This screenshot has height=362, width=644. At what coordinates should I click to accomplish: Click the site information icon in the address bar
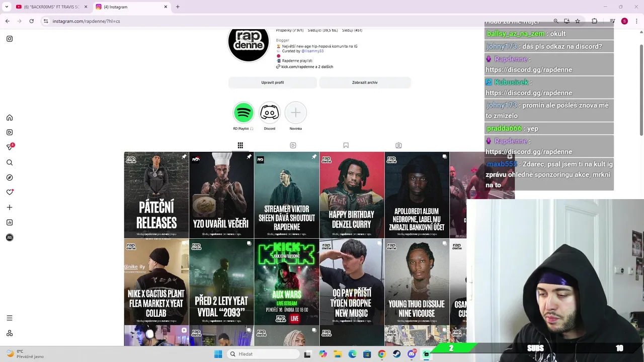[46, 21]
